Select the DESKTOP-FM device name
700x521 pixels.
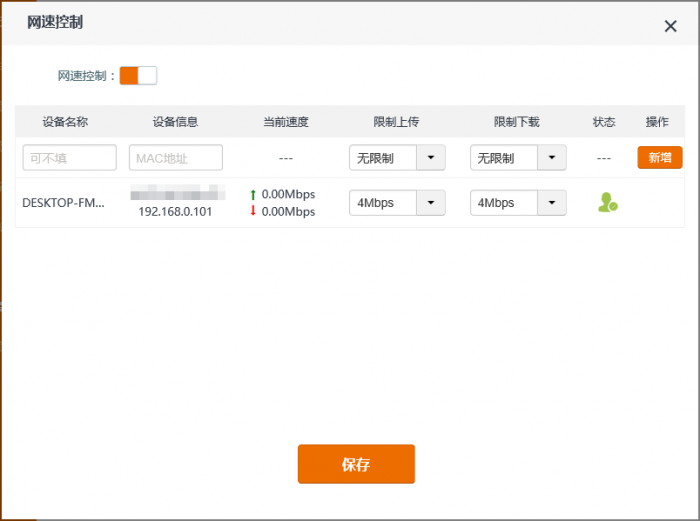pyautogui.click(x=63, y=203)
